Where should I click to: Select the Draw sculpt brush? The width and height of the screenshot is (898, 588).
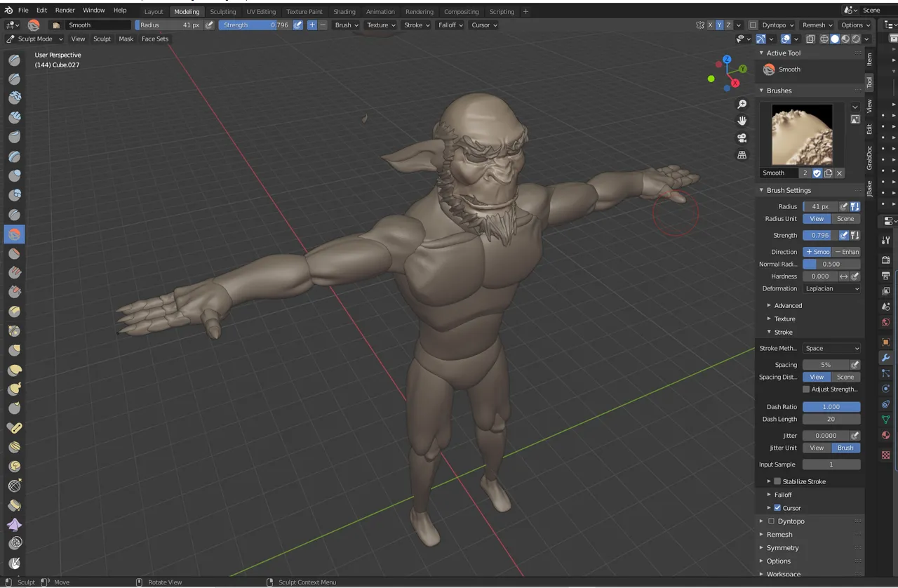[x=14, y=60]
